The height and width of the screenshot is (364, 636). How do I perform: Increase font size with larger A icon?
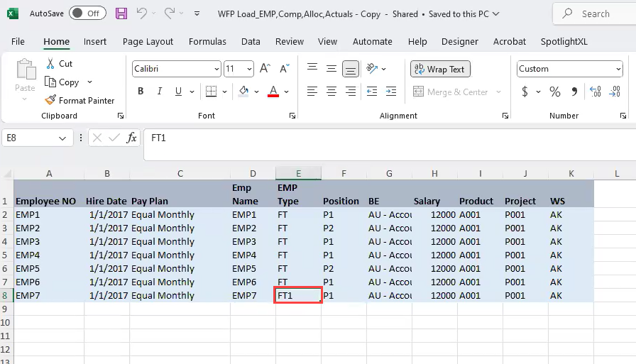pos(265,69)
